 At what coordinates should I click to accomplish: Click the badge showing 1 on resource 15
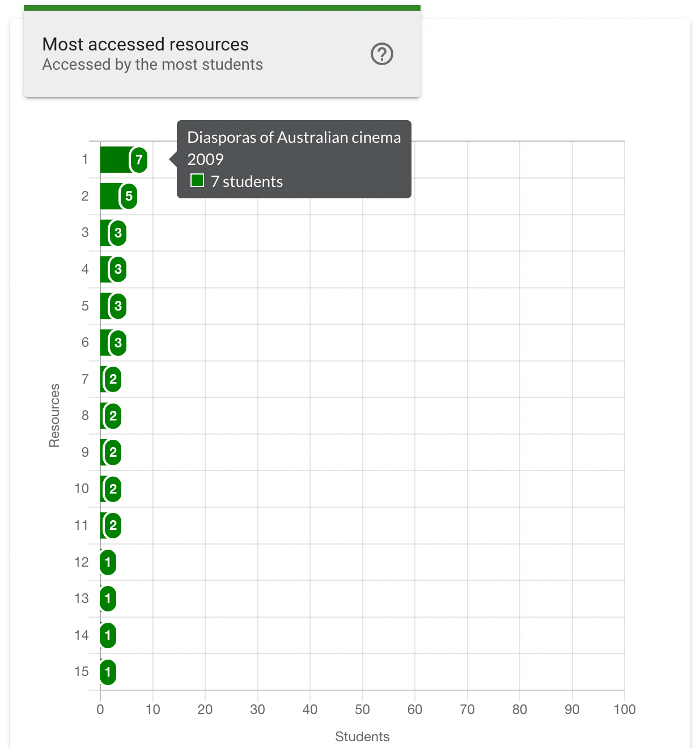pos(108,671)
